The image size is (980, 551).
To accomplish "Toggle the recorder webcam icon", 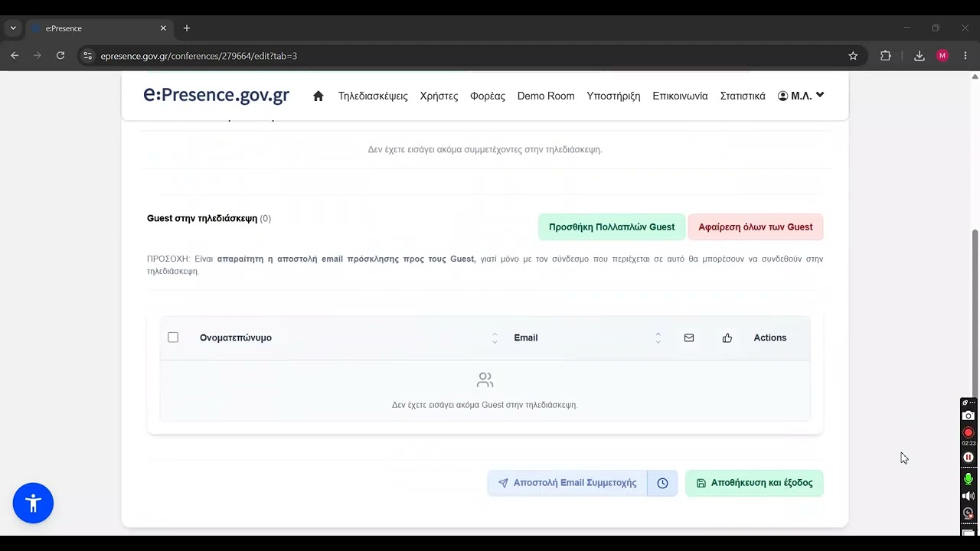I will (969, 514).
